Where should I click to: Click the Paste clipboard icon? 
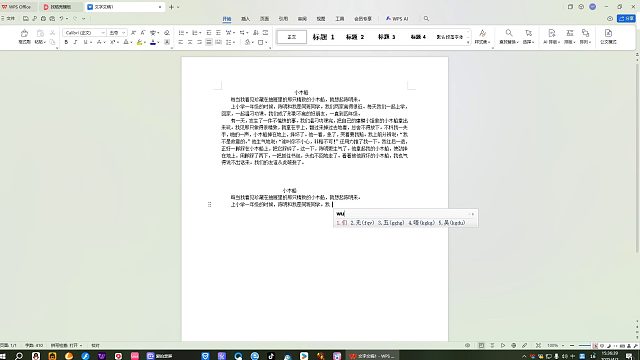(40, 33)
